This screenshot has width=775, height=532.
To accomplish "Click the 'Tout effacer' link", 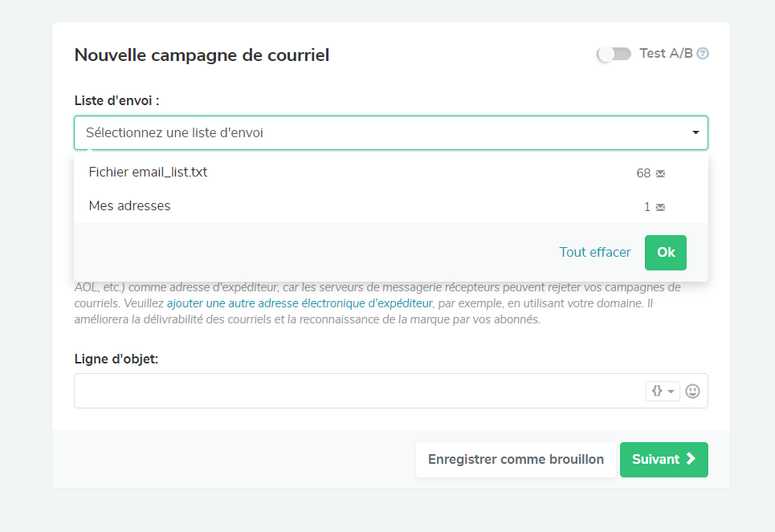I will tap(595, 252).
